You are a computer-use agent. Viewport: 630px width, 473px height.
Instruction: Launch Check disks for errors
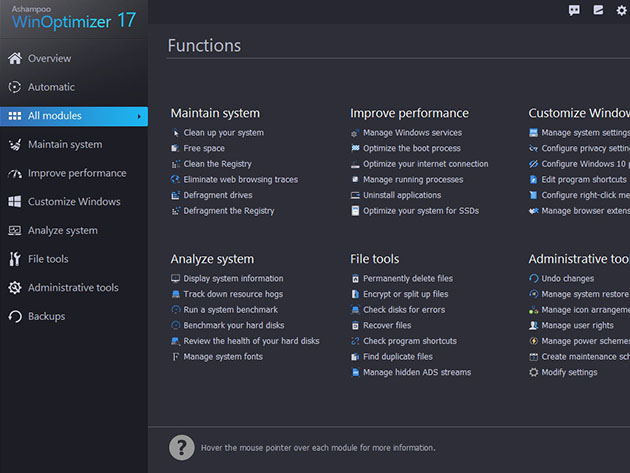pos(404,310)
